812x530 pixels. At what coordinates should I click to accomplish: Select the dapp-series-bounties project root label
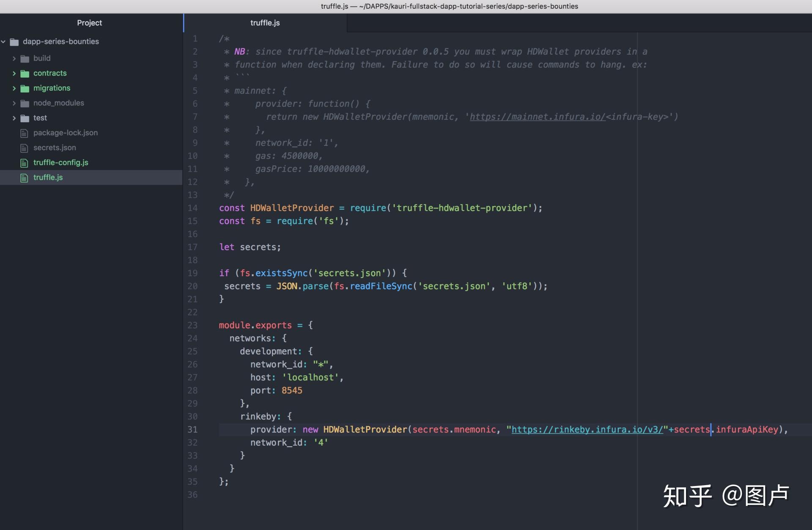(61, 41)
